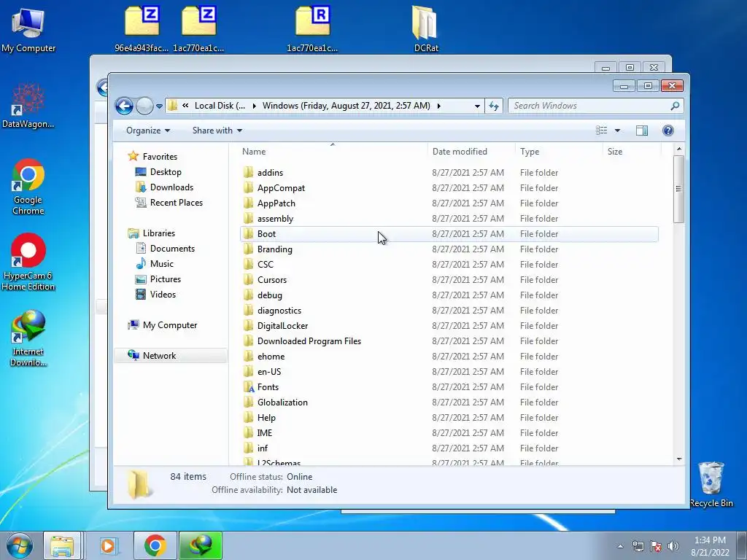
Task: Sort by the Type column header
Action: [x=530, y=152]
